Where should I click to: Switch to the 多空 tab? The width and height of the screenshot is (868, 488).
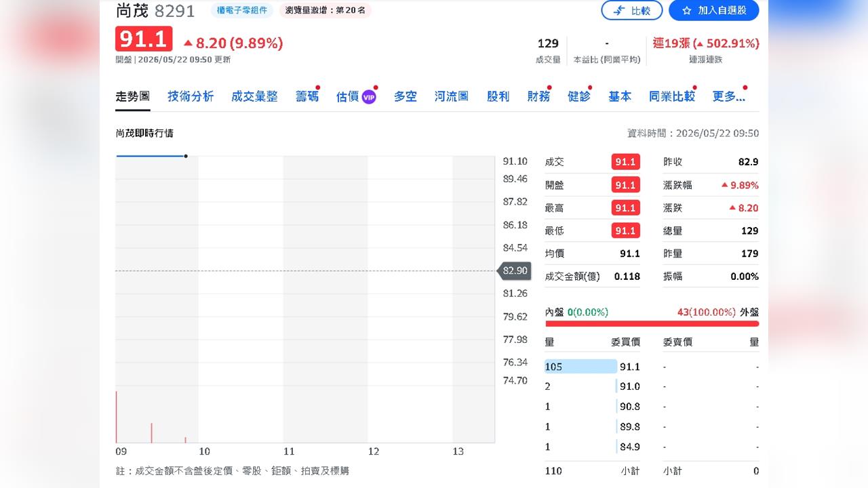coord(406,96)
